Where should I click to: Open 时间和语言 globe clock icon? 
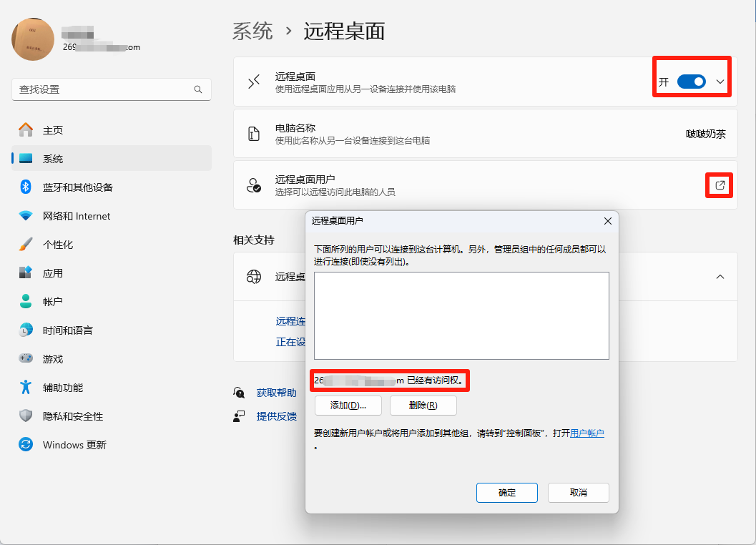tap(26, 330)
